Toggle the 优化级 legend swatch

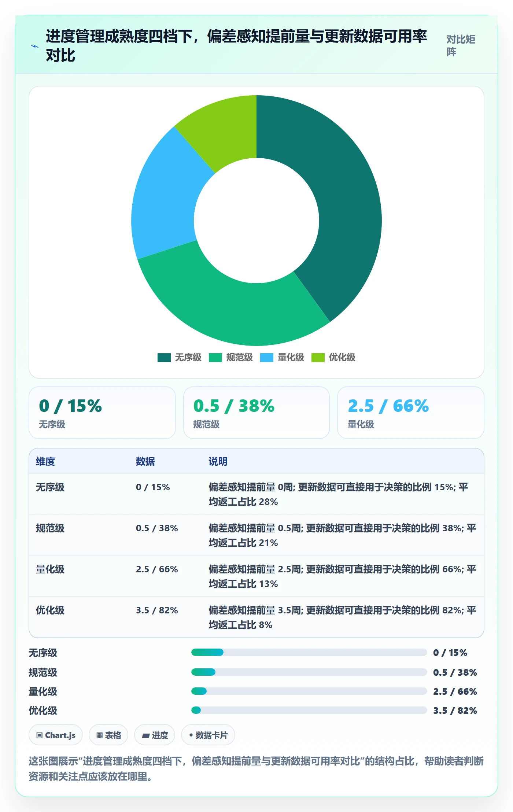[318, 358]
